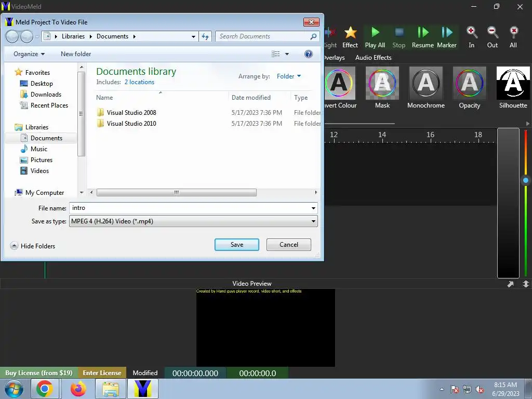
Task: Open the Arrange by Folder dropdown
Action: click(289, 76)
